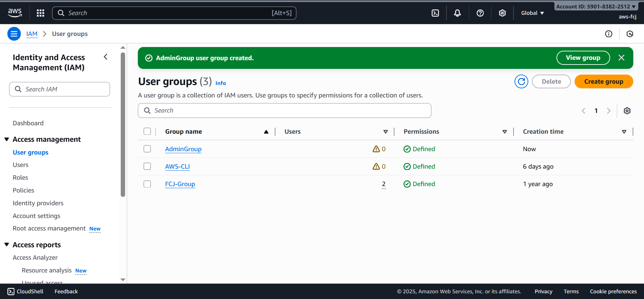
Task: Click the FCJ-Group users count 2
Action: click(384, 184)
